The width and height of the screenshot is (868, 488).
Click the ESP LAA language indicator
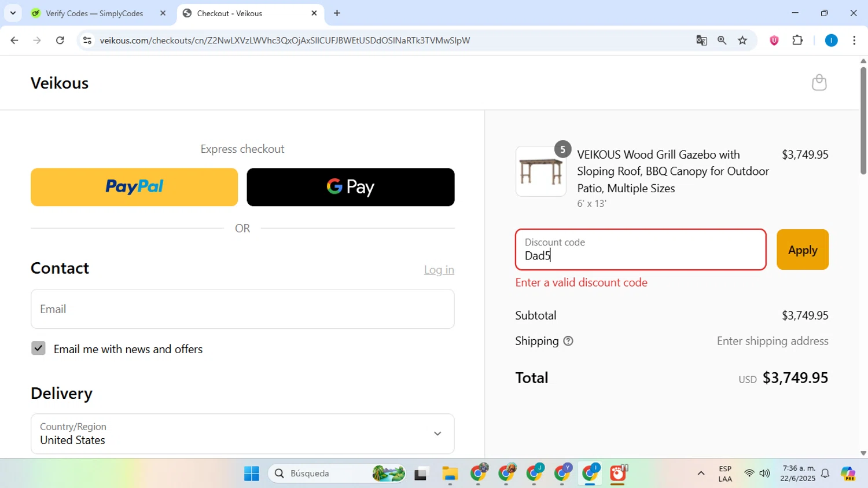725,474
